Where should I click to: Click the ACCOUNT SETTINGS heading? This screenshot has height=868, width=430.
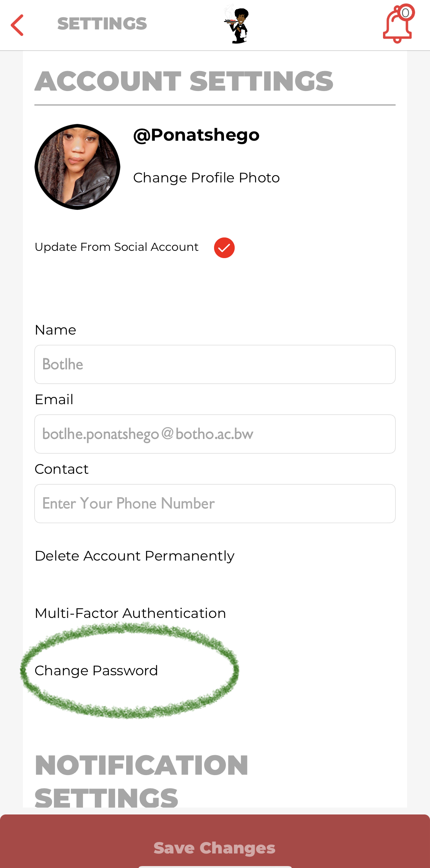pos(183,81)
